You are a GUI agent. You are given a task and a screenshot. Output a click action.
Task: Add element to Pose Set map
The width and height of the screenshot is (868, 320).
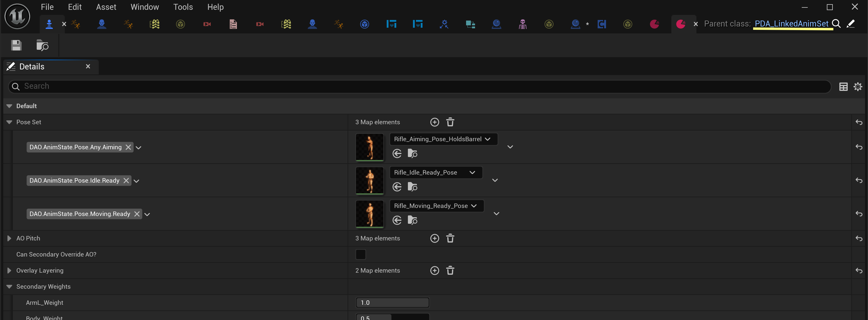[435, 122]
